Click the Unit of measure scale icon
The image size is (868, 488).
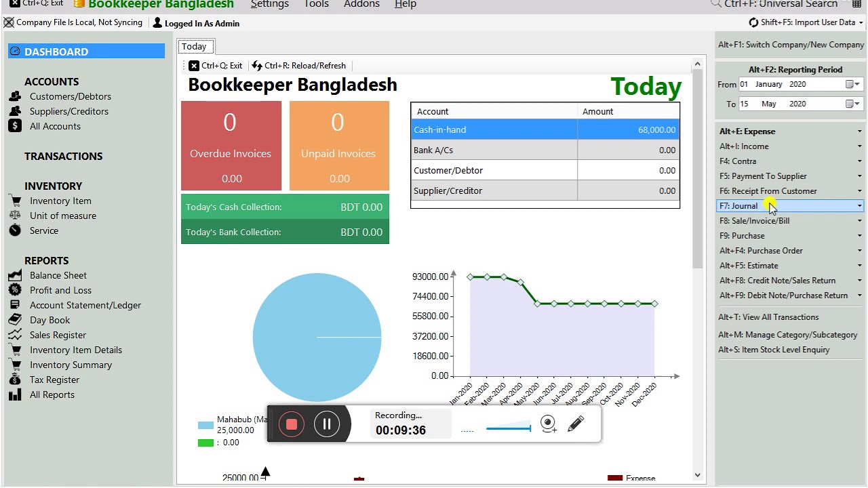coord(15,216)
